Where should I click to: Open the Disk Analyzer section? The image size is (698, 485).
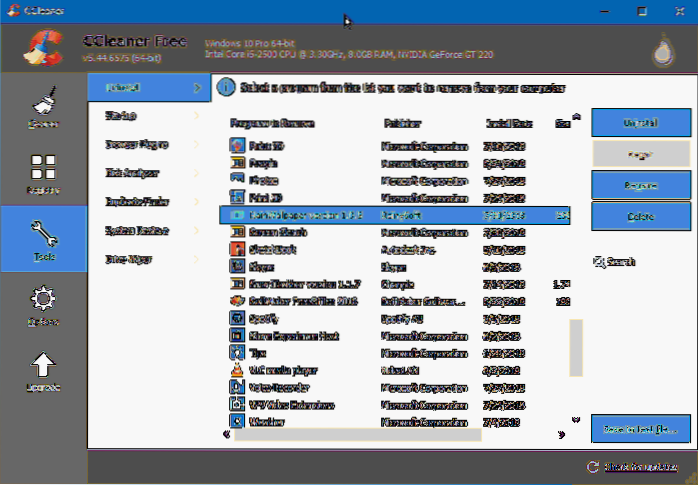(149, 173)
